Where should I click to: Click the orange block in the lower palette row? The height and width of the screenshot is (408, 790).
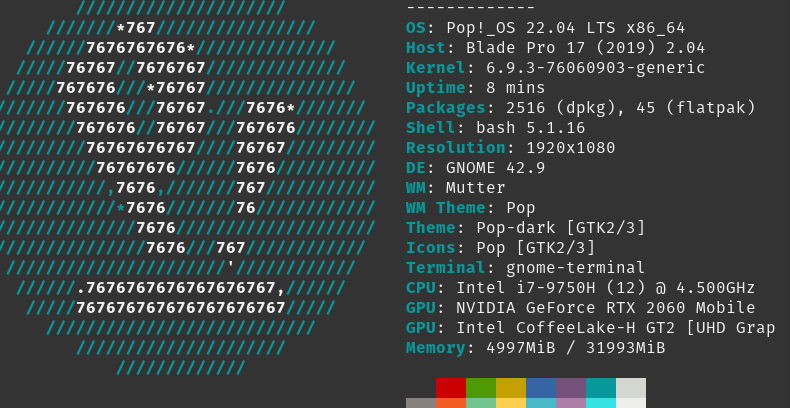tap(451, 403)
